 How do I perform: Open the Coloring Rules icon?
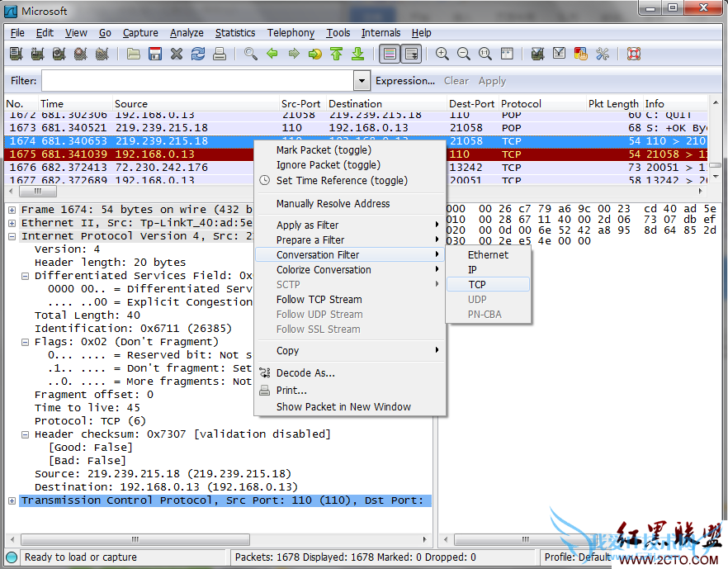[580, 55]
